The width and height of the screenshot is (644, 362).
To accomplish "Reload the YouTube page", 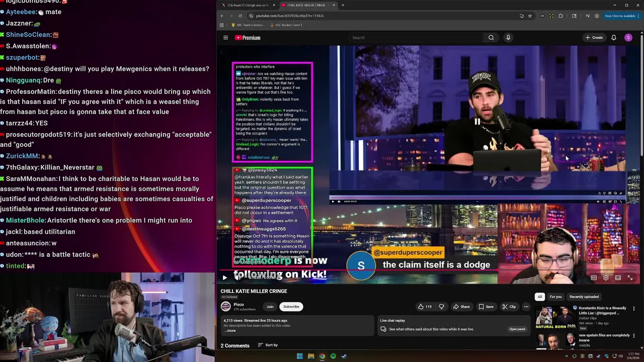I will pos(240,16).
